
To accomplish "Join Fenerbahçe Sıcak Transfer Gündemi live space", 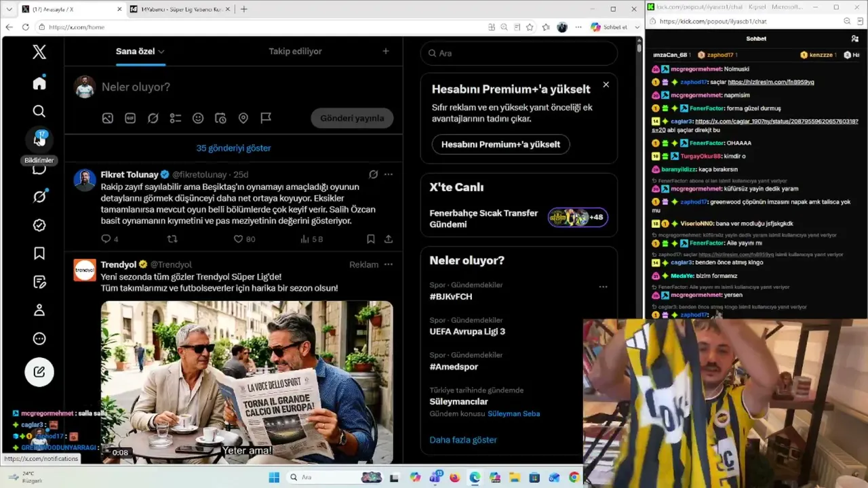I will (519, 218).
